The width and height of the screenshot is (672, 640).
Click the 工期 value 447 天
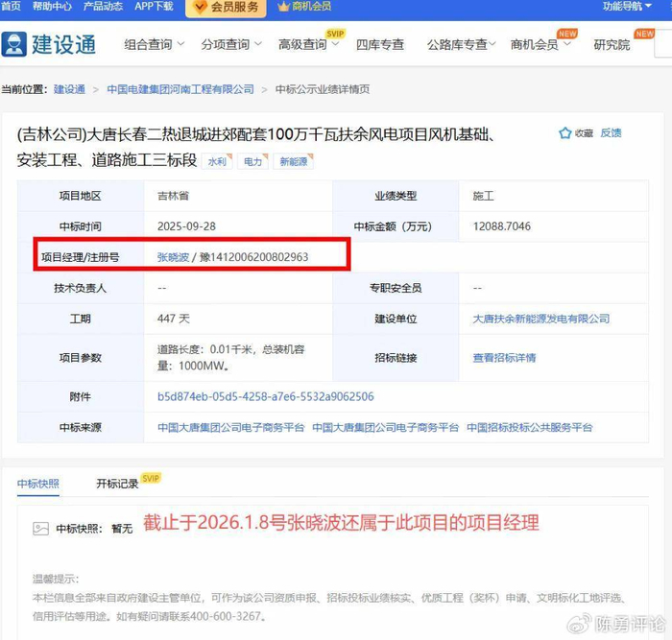tap(173, 319)
